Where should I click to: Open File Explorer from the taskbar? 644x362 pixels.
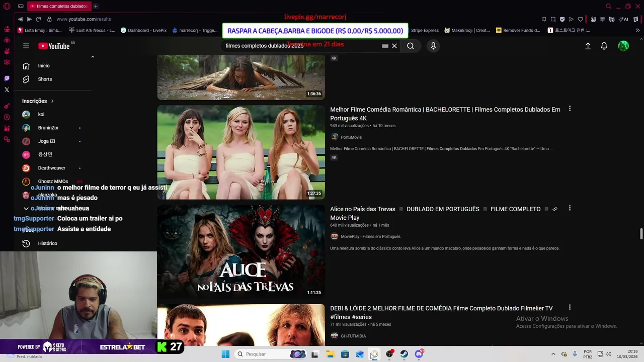[330, 354]
